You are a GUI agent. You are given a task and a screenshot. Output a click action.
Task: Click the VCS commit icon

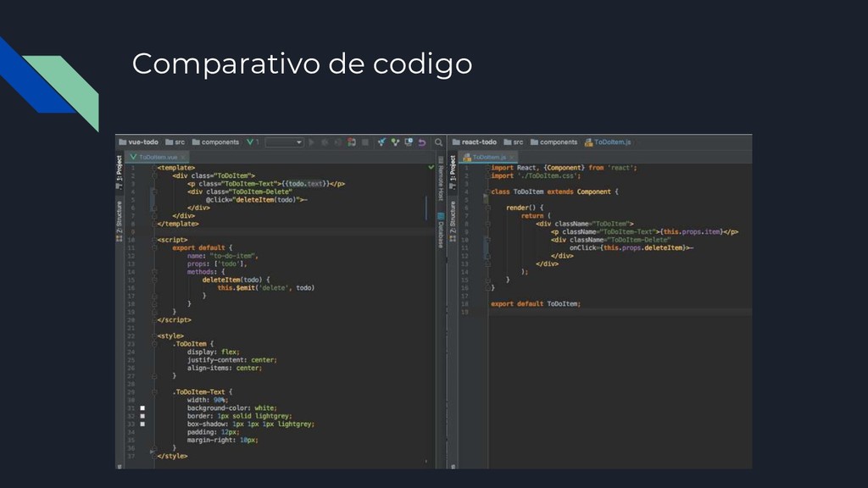[x=395, y=142]
